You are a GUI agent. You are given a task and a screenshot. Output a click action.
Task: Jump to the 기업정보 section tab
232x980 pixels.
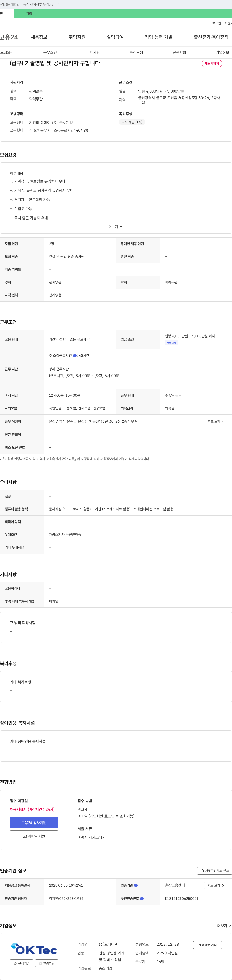(x=223, y=53)
